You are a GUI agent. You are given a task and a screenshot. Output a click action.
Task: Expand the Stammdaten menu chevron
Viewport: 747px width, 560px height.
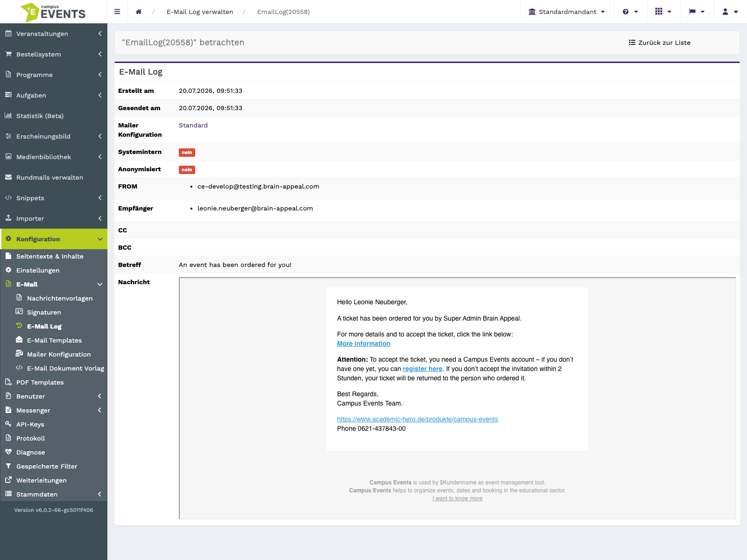(x=100, y=494)
